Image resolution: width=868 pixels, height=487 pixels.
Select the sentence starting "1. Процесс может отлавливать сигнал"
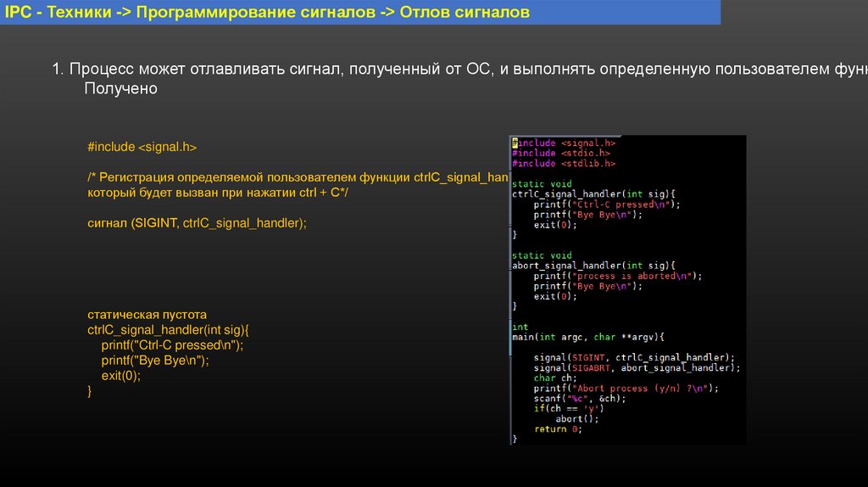point(459,70)
